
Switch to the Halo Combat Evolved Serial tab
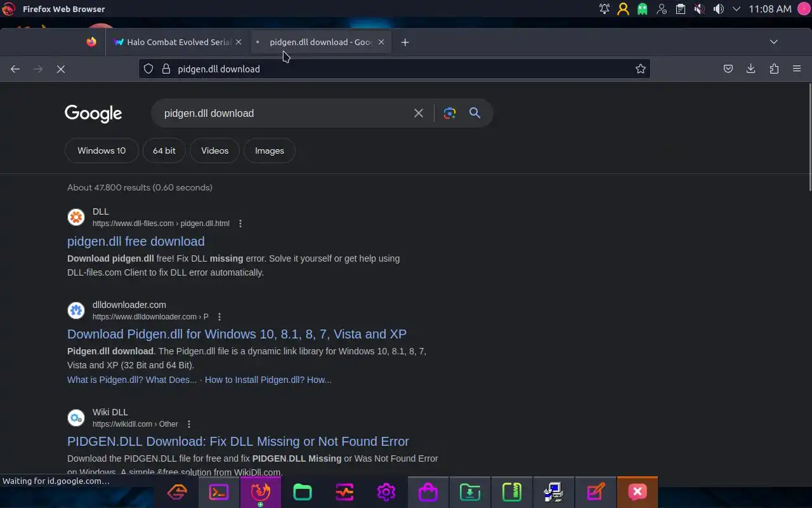178,42
